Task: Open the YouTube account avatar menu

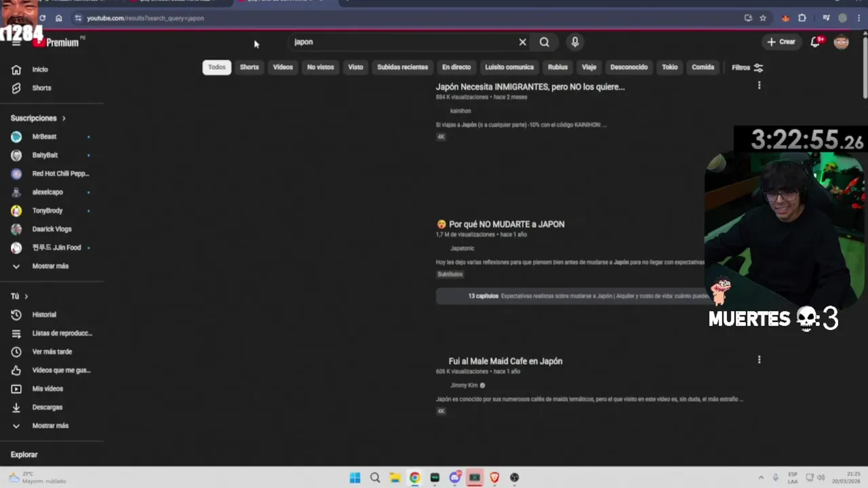Action: point(841,42)
